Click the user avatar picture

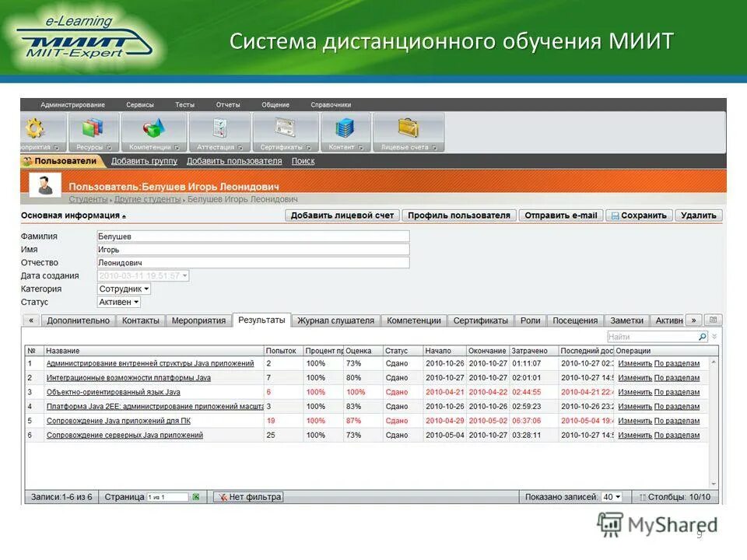tap(45, 185)
